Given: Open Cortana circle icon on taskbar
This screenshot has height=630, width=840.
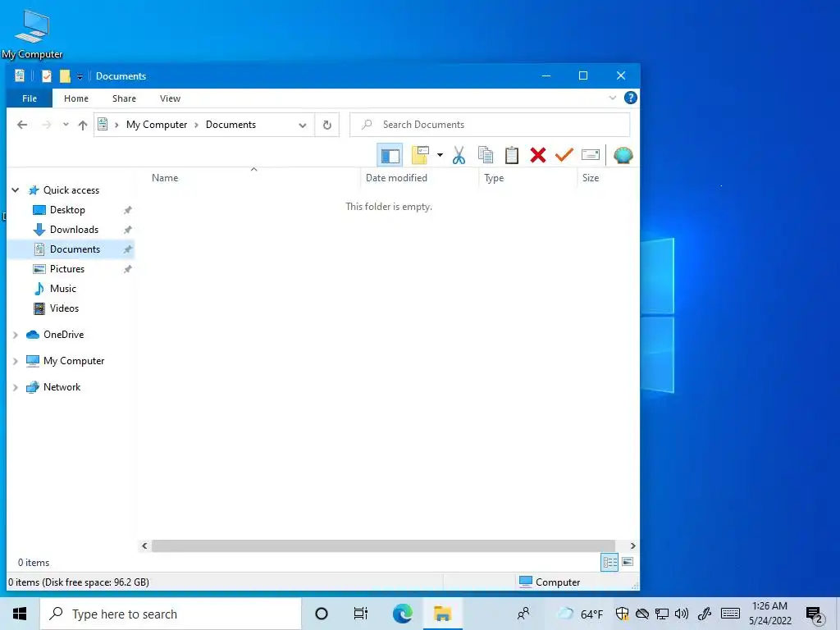Looking at the screenshot, I should (322, 614).
